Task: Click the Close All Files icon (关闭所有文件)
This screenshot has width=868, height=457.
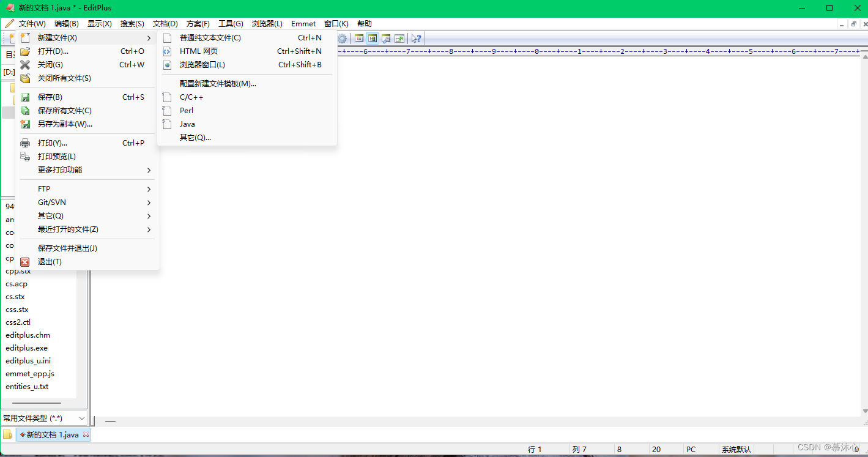Action: pos(25,78)
